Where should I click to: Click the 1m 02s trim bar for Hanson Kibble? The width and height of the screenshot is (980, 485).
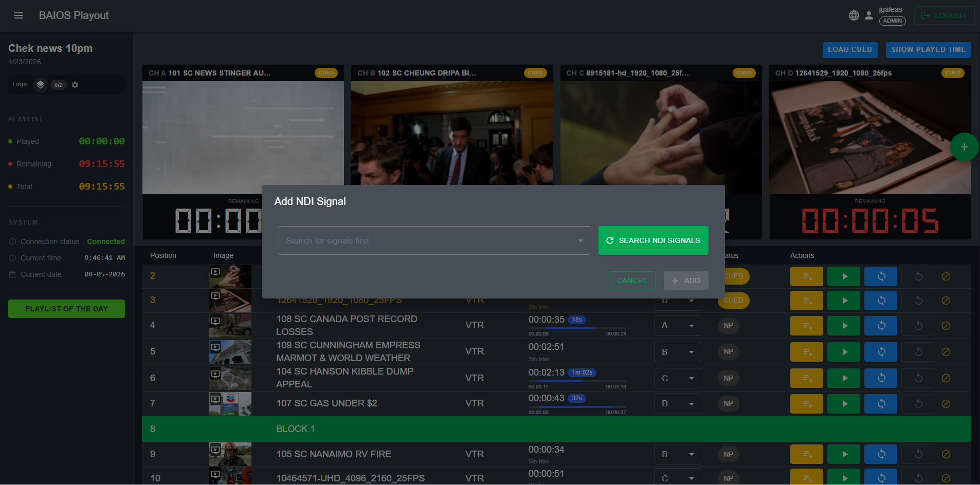point(577,381)
